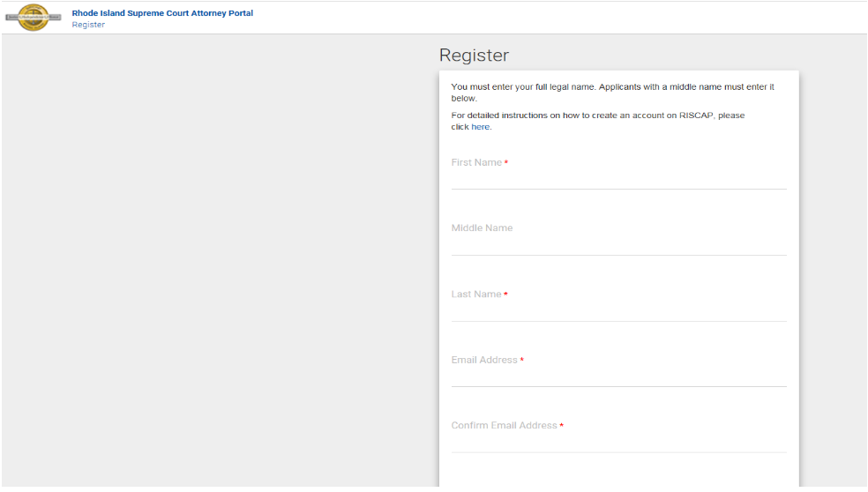Focus the Middle Name input field
Viewport: 868px width, 492px height.
click(x=617, y=245)
